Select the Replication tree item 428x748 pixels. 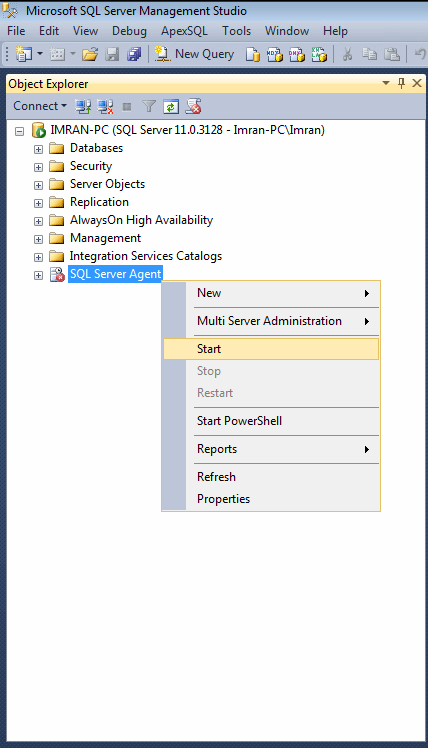pyautogui.click(x=99, y=202)
